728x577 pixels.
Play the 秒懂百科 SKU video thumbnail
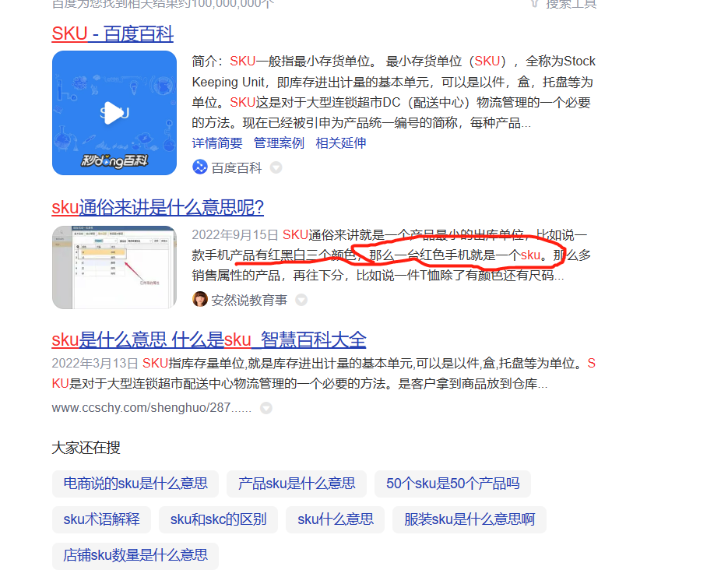tap(114, 113)
